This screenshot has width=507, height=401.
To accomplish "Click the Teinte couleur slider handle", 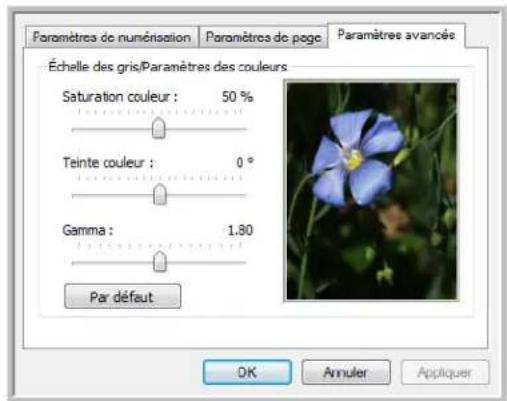I will click(160, 194).
